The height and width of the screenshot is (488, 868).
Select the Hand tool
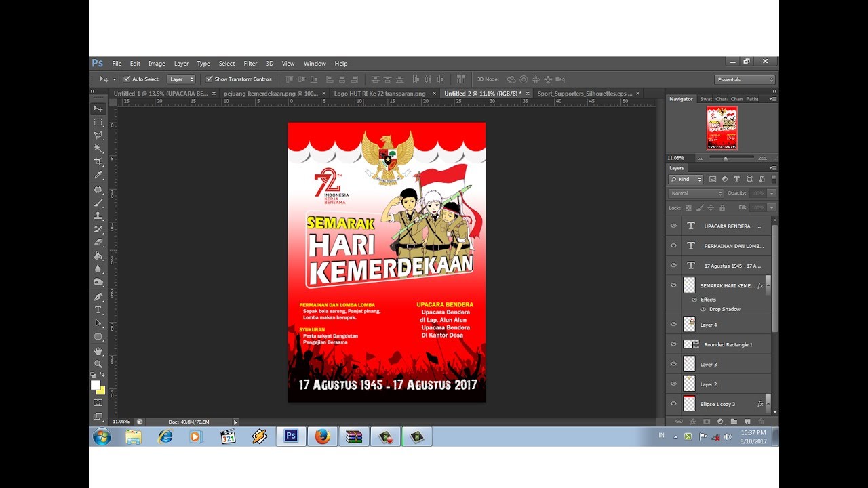(x=98, y=351)
